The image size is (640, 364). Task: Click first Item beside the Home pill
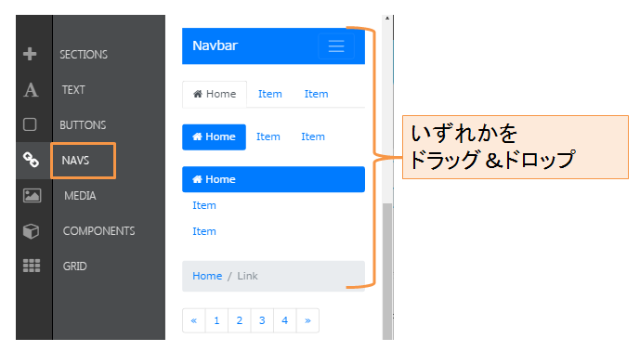click(x=268, y=137)
